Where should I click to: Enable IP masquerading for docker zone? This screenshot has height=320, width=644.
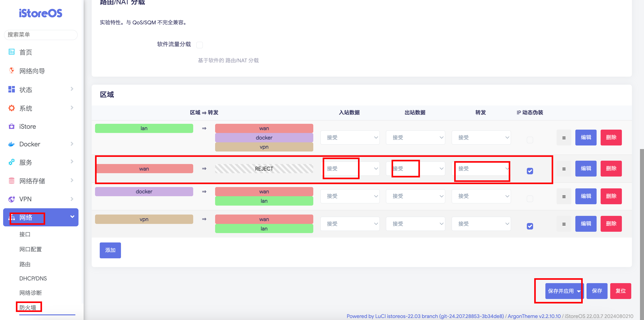(530, 199)
